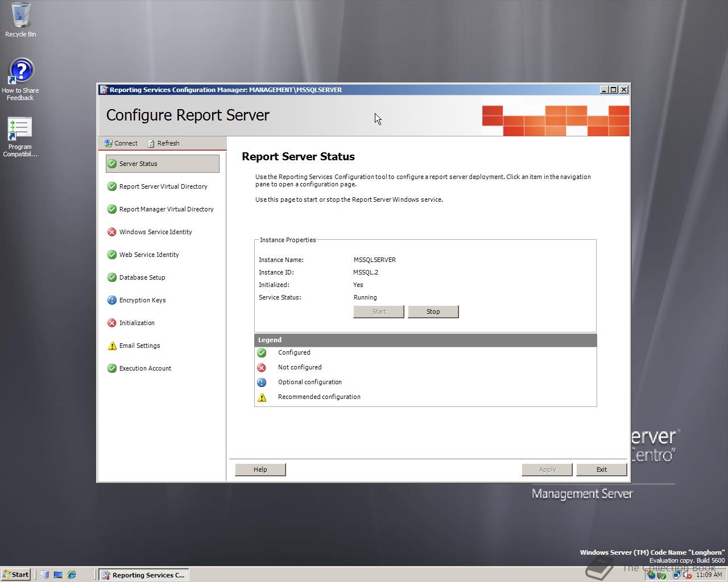Open the Initialization page
This screenshot has height=582, width=728.
131,323
